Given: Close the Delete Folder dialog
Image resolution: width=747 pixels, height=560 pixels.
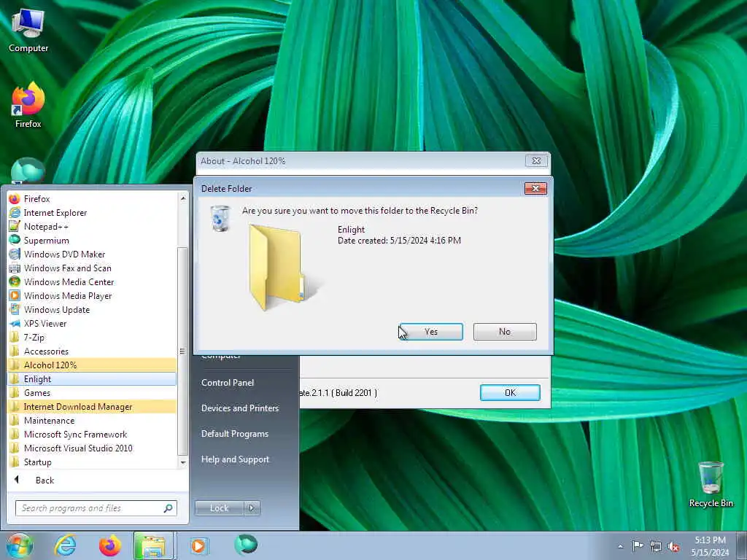Looking at the screenshot, I should point(535,189).
